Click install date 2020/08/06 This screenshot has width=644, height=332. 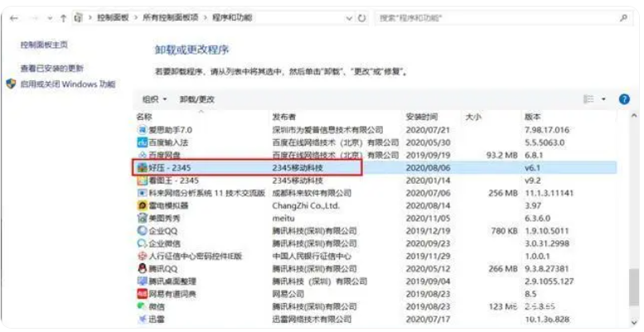(x=428, y=167)
